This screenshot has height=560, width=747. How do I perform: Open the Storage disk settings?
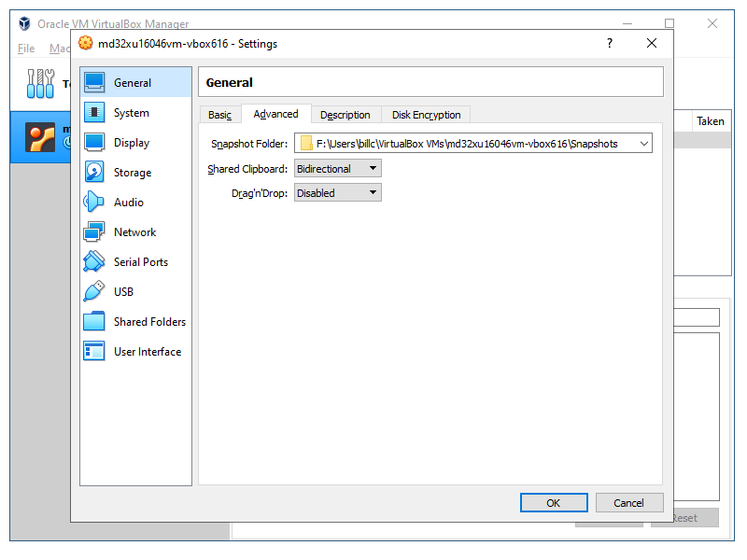click(x=132, y=173)
